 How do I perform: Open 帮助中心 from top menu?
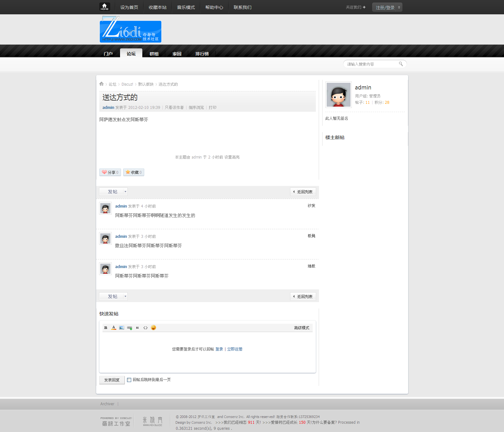(x=214, y=7)
